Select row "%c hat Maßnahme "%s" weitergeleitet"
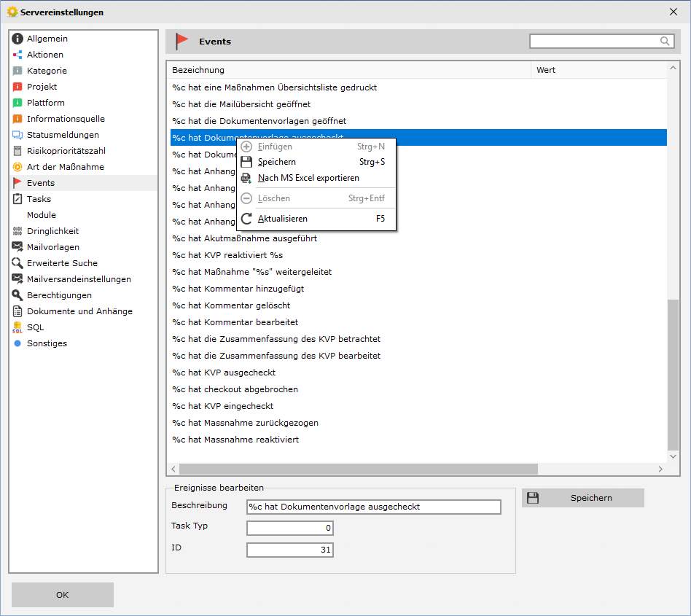This screenshot has width=691, height=616. click(x=418, y=272)
